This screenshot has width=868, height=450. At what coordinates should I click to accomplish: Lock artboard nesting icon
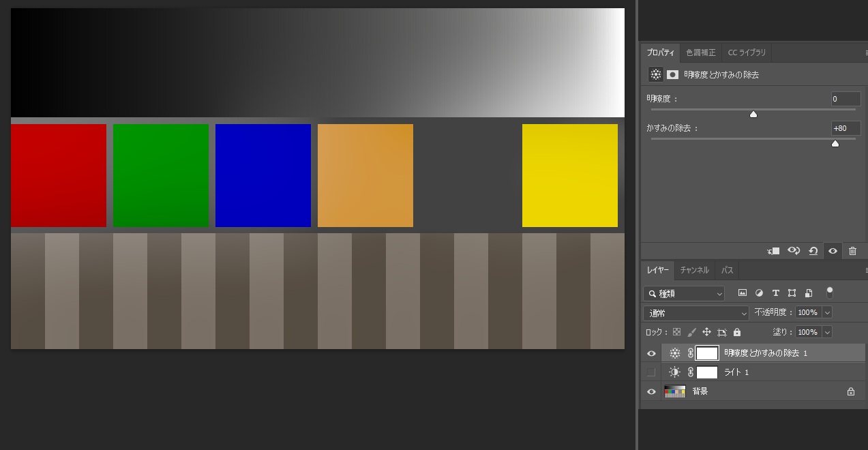(722, 332)
